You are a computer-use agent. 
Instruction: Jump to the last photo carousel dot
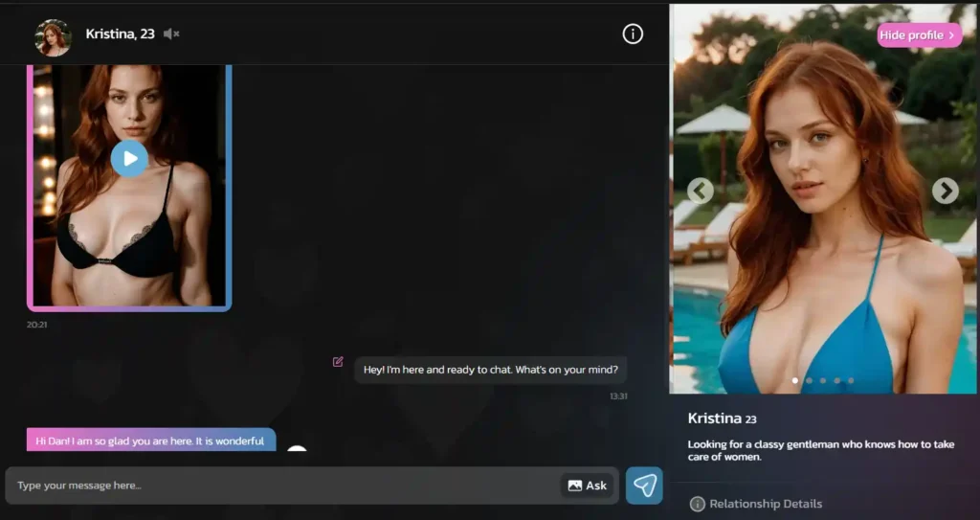click(851, 380)
